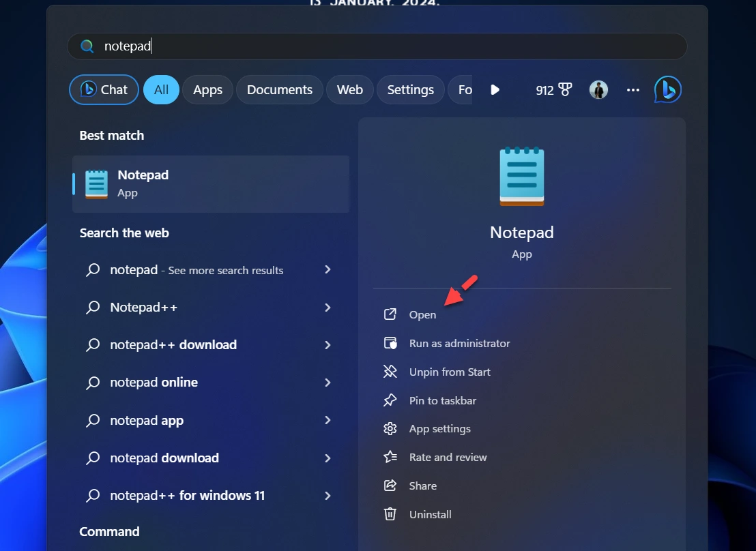
Task: Click the 912 rewards points number
Action: (544, 90)
